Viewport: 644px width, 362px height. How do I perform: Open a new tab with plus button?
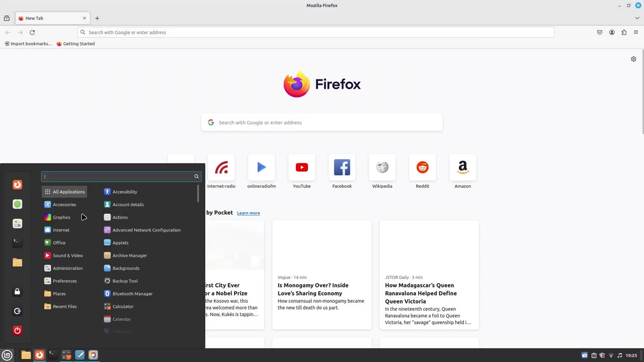pos(97,18)
